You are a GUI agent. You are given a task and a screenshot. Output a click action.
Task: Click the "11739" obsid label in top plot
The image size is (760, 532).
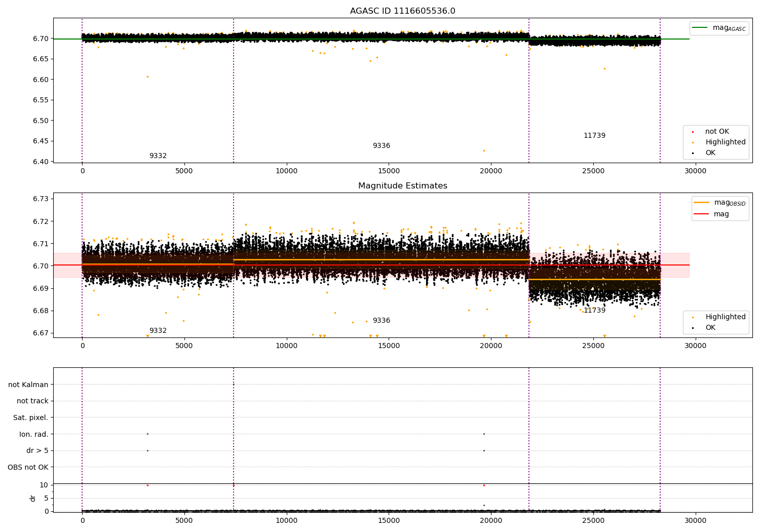pos(594,136)
